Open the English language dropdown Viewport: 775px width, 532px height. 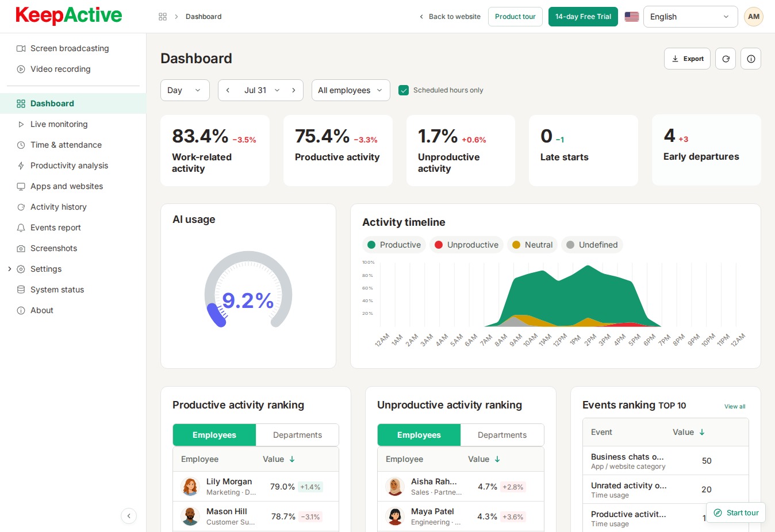(690, 17)
